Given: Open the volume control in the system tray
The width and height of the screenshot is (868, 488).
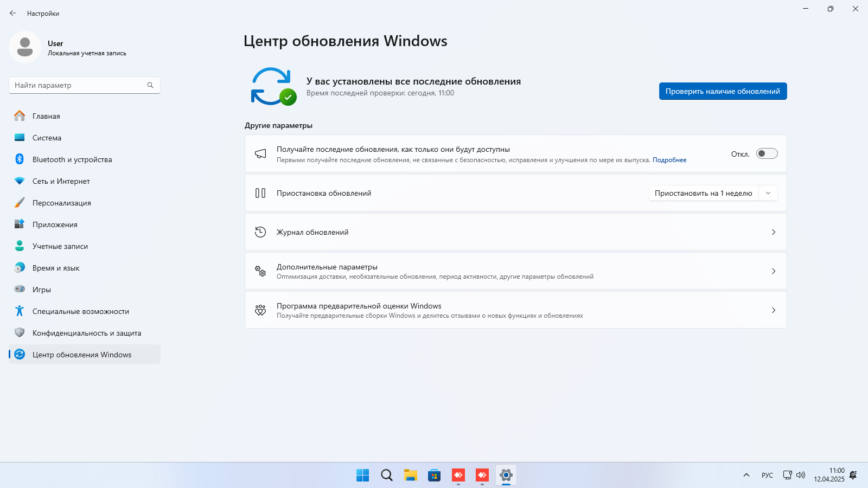Looking at the screenshot, I should click(801, 476).
